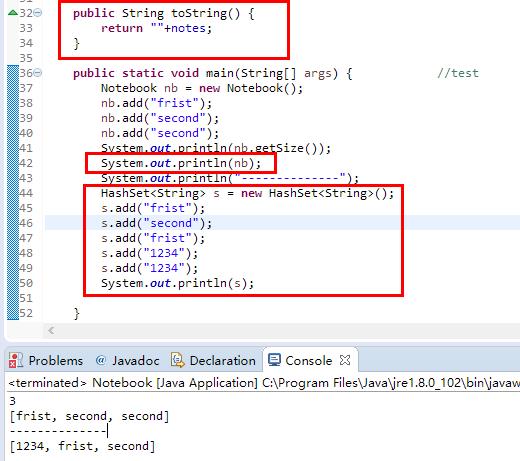Click console output '[1234, frist, second]'
Screen dimensions: 520x461
coord(82,446)
